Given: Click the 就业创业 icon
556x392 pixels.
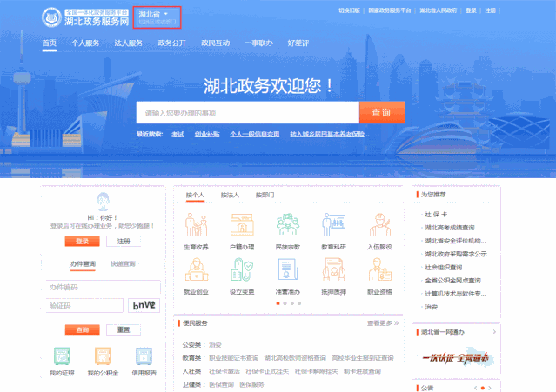Looking at the screenshot, I should click(x=197, y=272).
